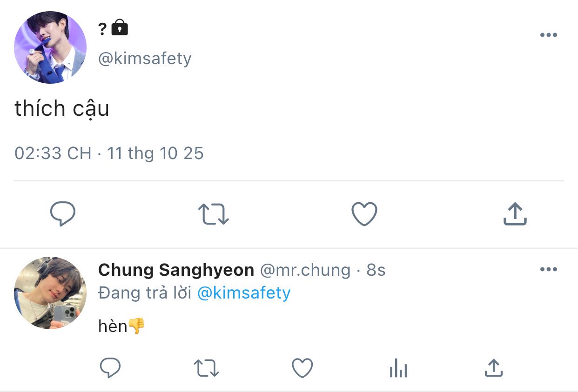Click the 02:33 CH timestamp
Viewport: 578px width, 392px height.
click(x=53, y=153)
